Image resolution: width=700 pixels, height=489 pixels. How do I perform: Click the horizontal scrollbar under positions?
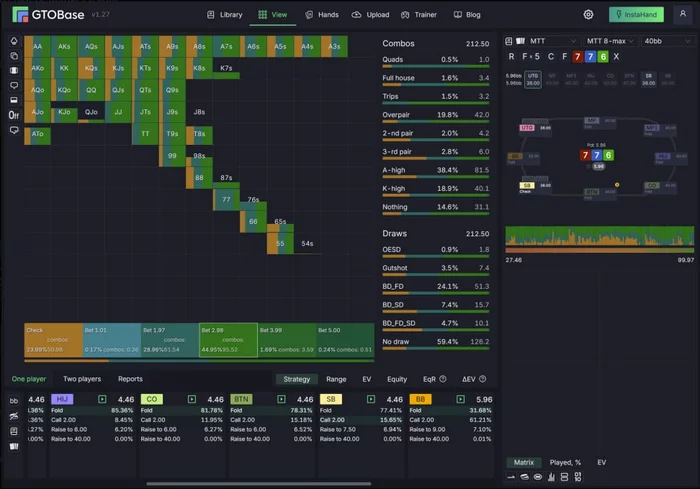click(x=258, y=483)
